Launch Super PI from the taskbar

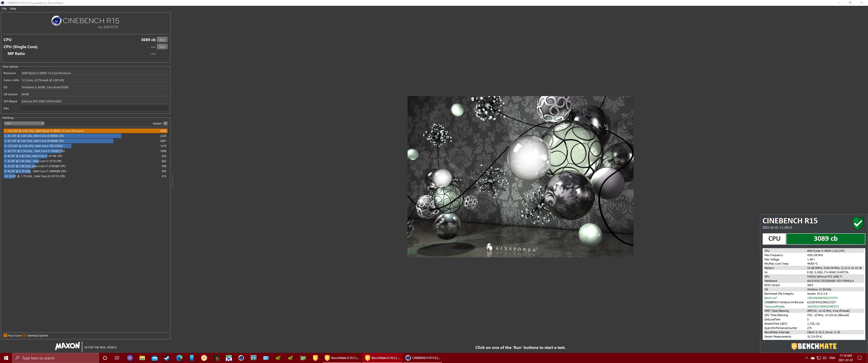229,358
